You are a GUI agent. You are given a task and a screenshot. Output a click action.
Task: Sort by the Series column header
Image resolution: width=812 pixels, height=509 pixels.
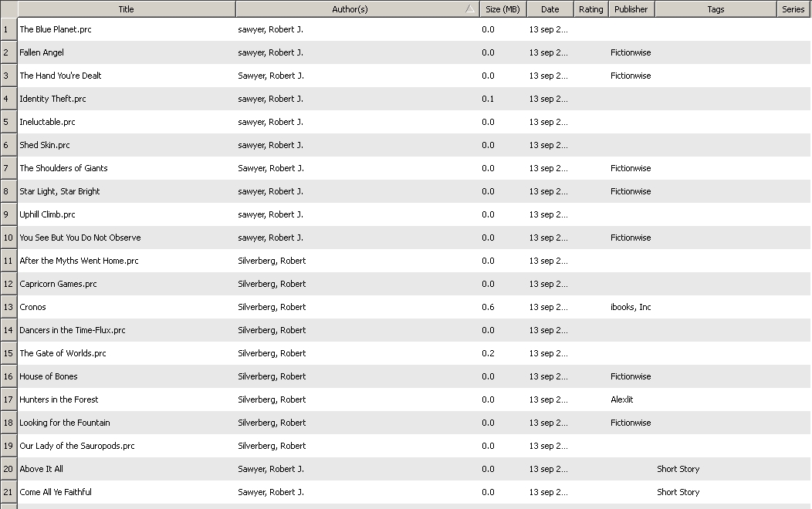(x=793, y=9)
